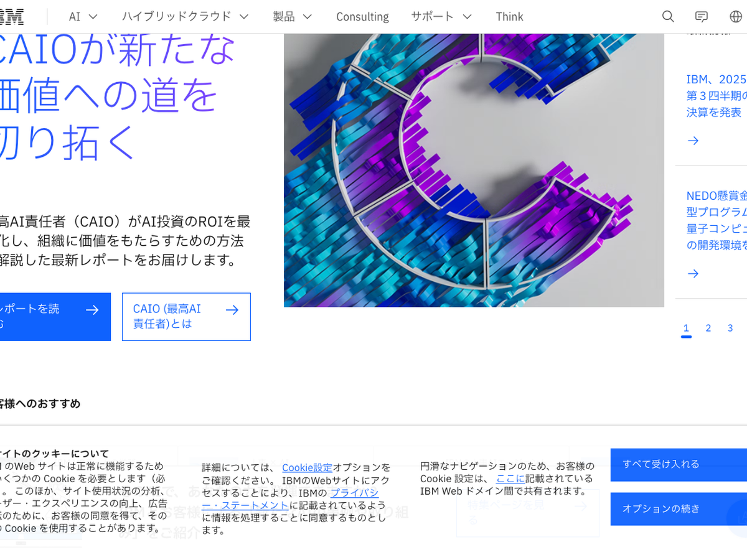Click the CAIO hero artwork image
The width and height of the screenshot is (747, 560).
(474, 170)
